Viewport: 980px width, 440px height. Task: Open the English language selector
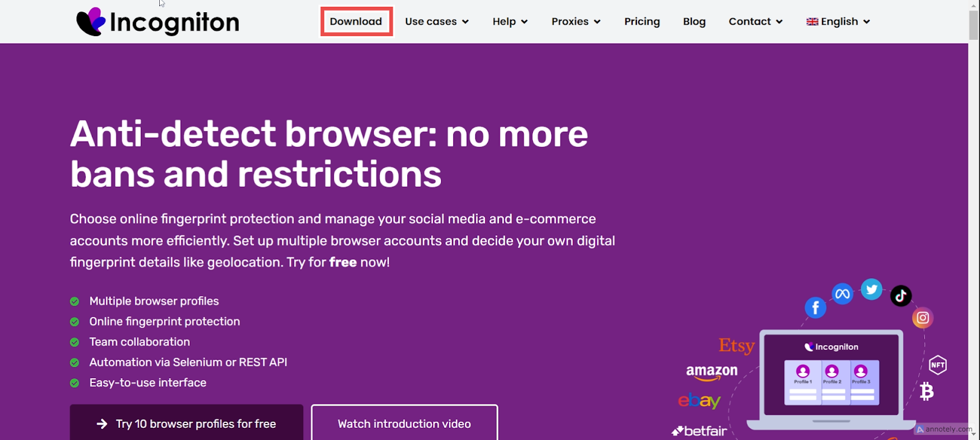(x=838, y=21)
